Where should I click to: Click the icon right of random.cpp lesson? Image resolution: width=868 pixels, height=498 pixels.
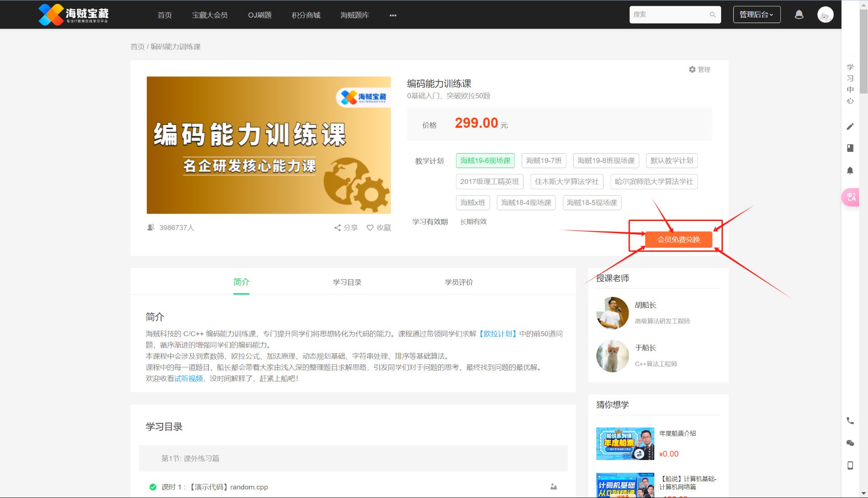[x=553, y=487]
